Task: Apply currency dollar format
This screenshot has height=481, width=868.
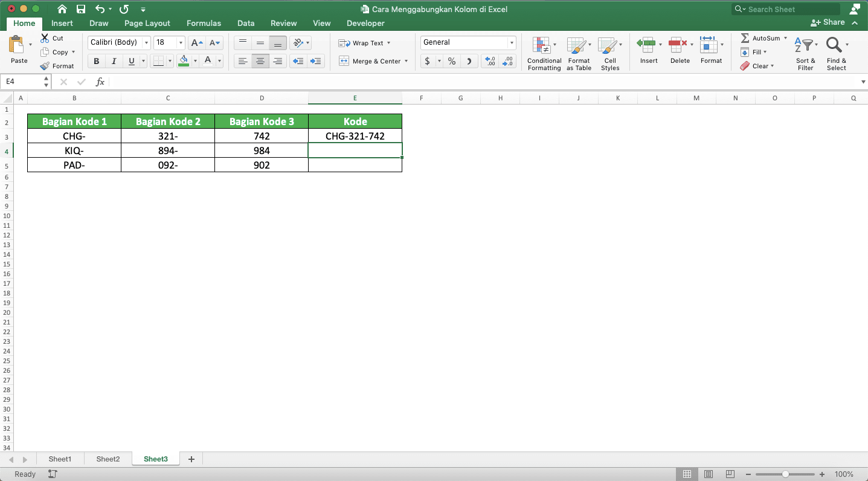Action: [427, 61]
